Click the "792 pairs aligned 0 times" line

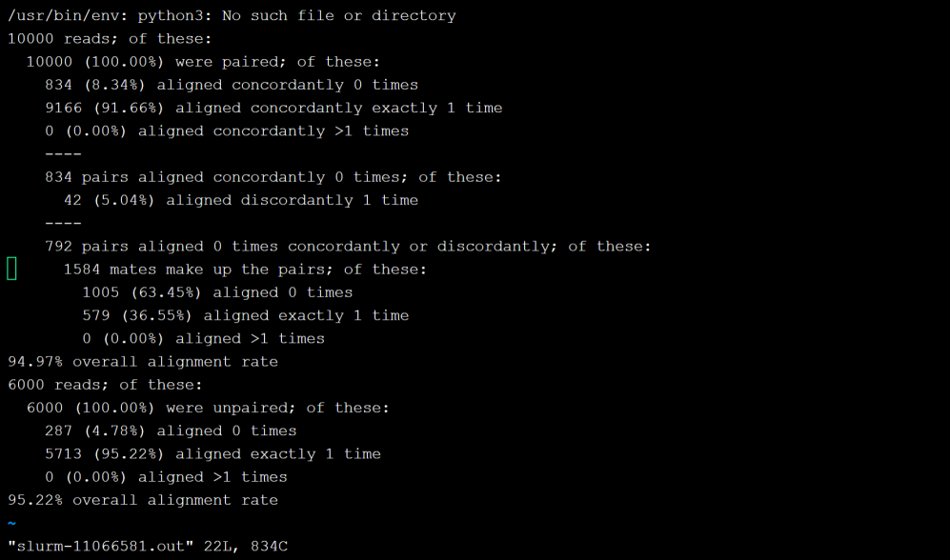coord(348,246)
